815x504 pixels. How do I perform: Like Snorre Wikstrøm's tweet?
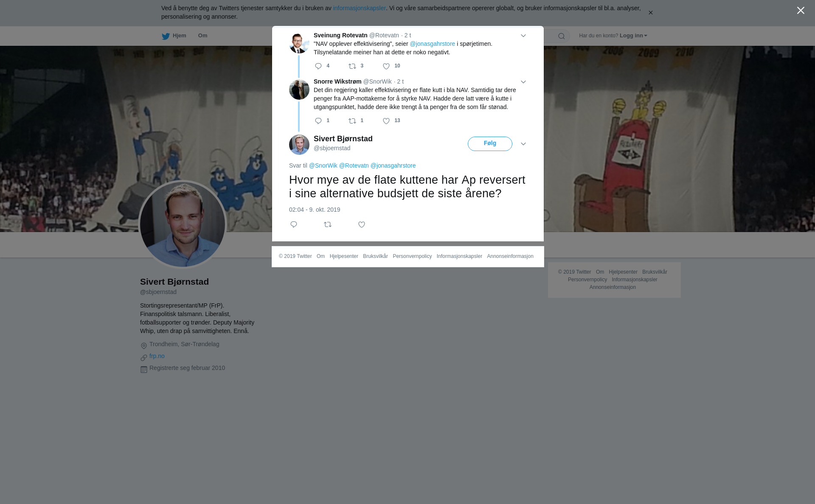coord(386,121)
